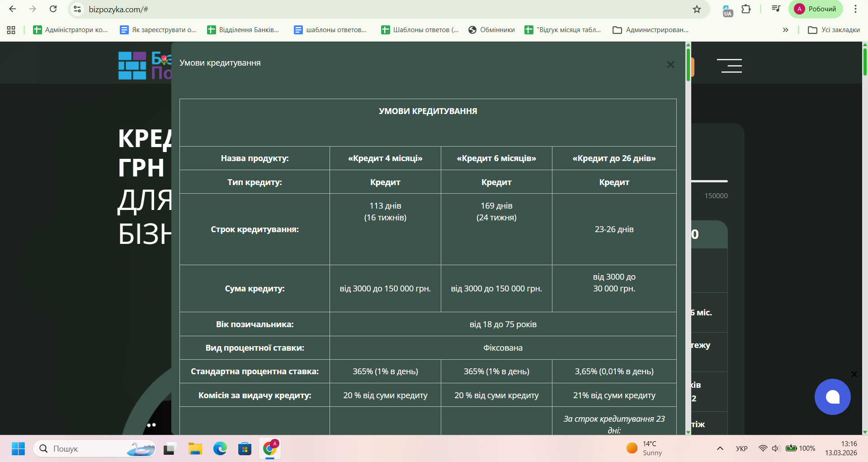868x462 pixels.
Task: Click the browser back arrow
Action: (x=13, y=9)
